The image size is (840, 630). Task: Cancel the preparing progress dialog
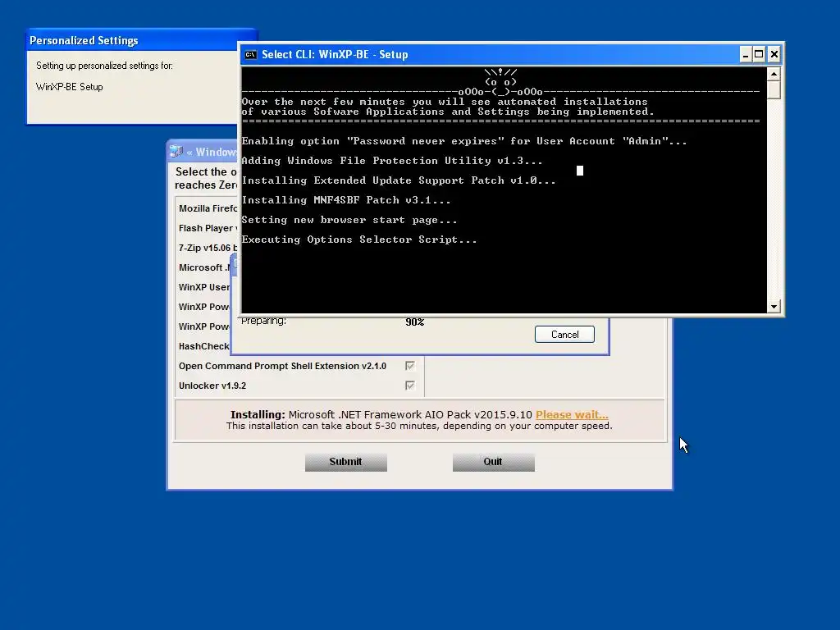pyautogui.click(x=564, y=335)
